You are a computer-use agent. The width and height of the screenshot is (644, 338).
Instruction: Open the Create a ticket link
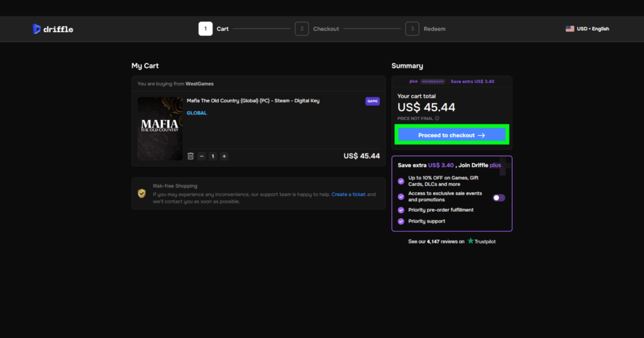348,194
